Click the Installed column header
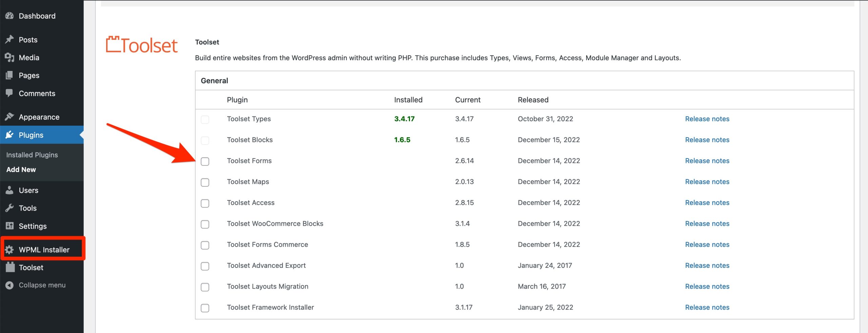The image size is (868, 333). click(x=408, y=100)
